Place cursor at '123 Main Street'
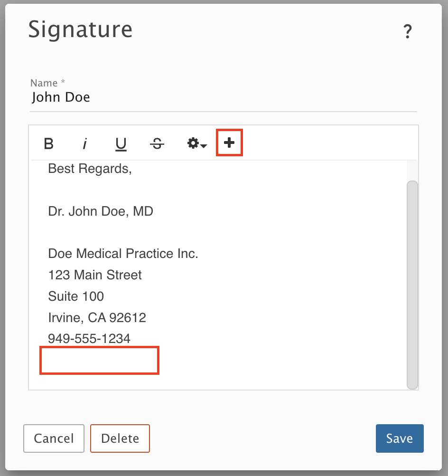The image size is (448, 476). tap(95, 275)
